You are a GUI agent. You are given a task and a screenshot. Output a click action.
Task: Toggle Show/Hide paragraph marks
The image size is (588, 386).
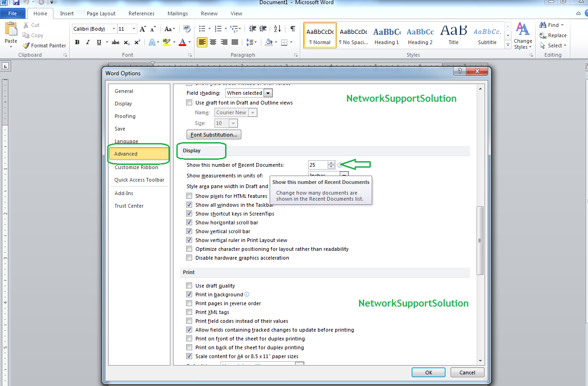pyautogui.click(x=292, y=29)
